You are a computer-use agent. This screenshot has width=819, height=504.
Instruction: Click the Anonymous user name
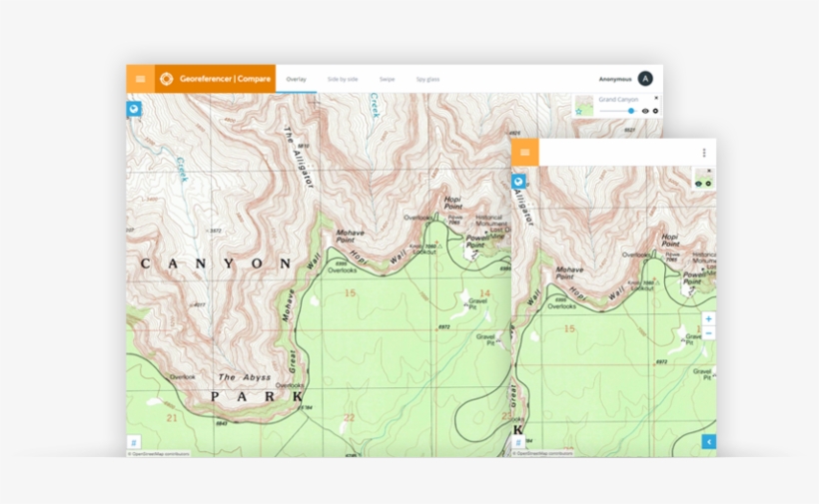click(615, 79)
